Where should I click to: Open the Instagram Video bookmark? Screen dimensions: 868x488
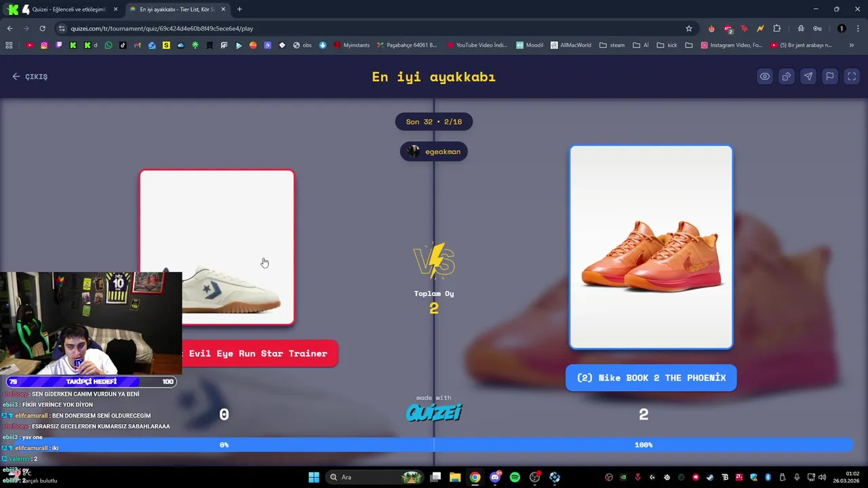click(732, 45)
